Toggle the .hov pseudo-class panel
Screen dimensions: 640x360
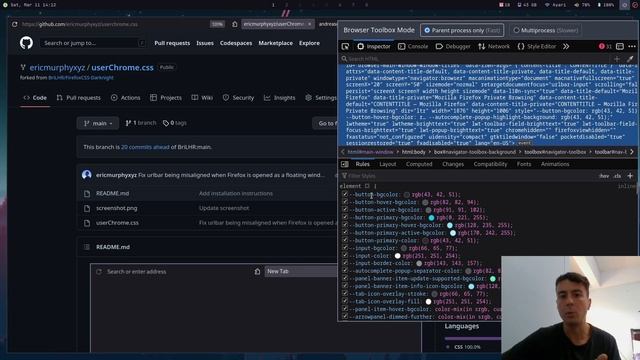pos(604,176)
